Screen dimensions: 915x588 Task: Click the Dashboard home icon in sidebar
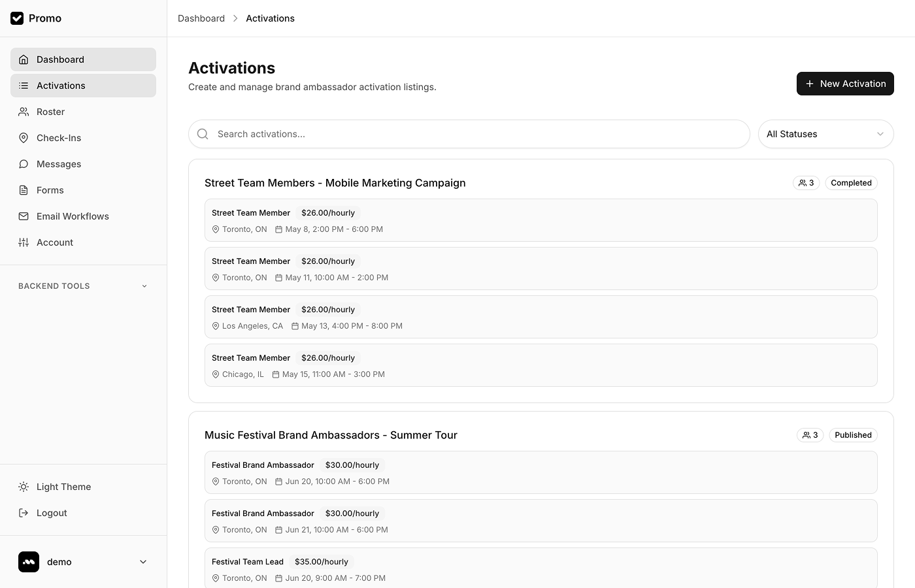point(24,59)
